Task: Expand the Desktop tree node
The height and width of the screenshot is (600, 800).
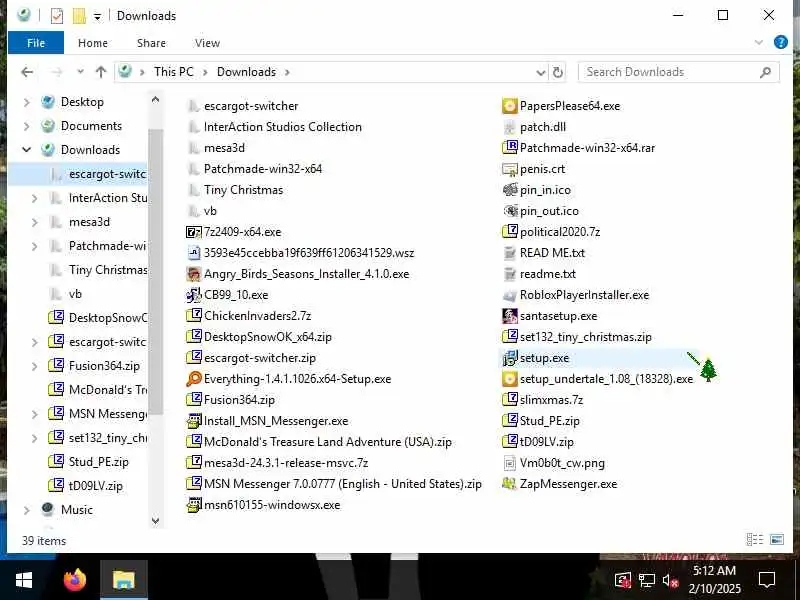Action: 27,102
